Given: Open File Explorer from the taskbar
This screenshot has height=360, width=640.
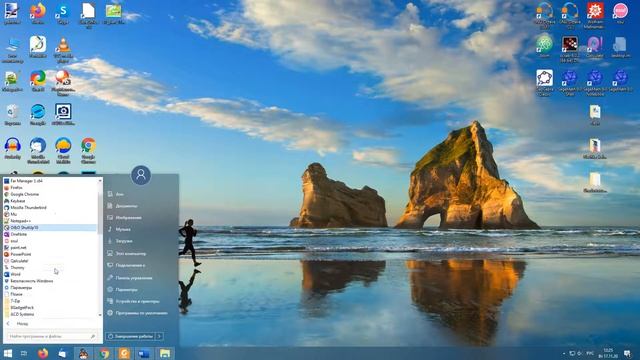Looking at the screenshot, I should point(165,353).
